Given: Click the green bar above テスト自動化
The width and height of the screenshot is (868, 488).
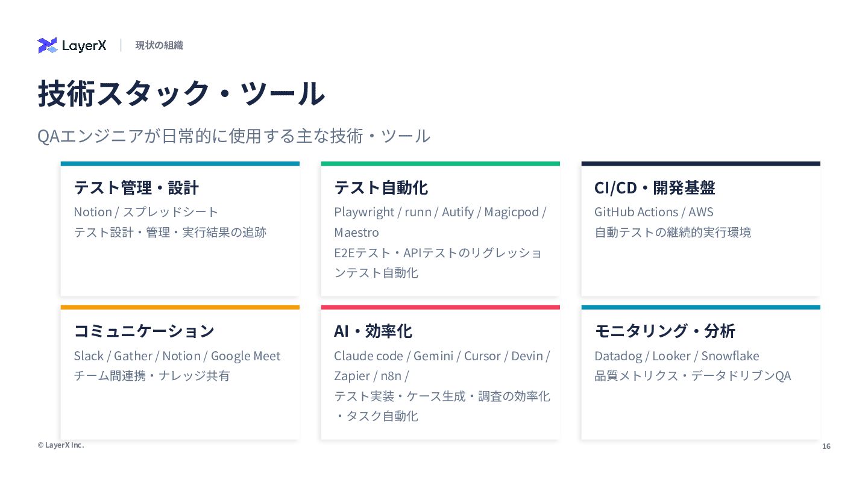Looking at the screenshot, I should pyautogui.click(x=440, y=164).
